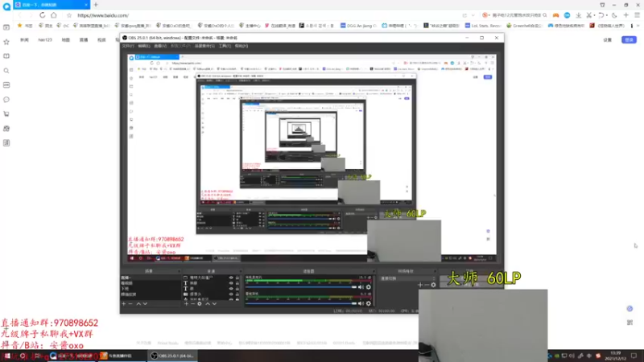
Task: Open source properties gear in Sources panel
Action: tap(200, 304)
